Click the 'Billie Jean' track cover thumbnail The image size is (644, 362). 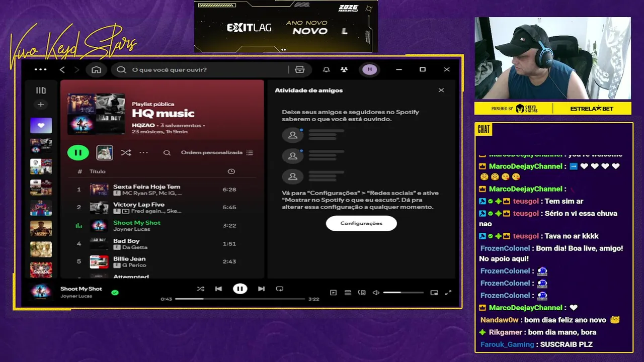coord(99,262)
